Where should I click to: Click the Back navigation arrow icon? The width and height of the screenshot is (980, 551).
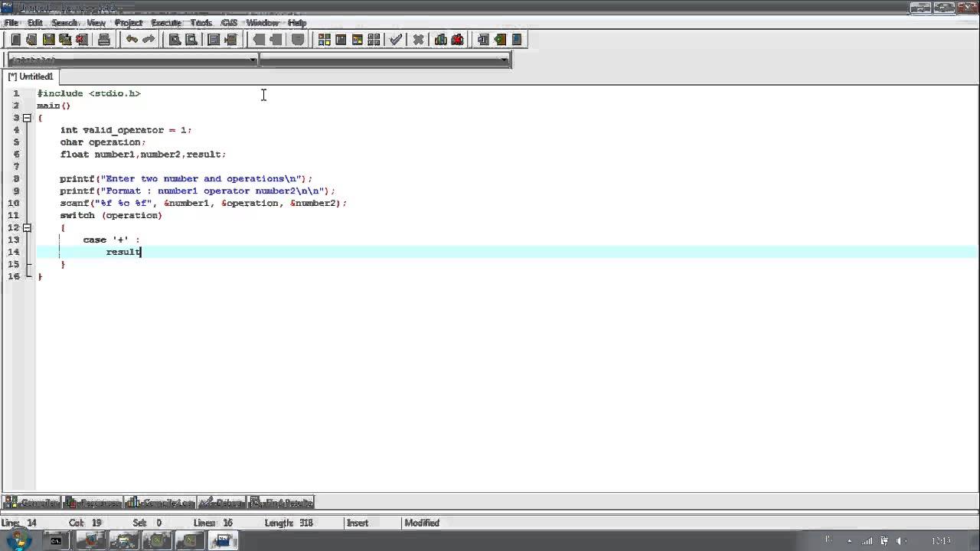(x=259, y=40)
